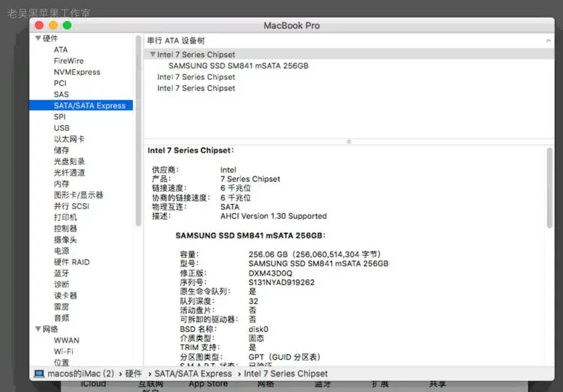This screenshot has height=392, width=563.
Task: Select ATA in the sidebar
Action: pyautogui.click(x=61, y=49)
